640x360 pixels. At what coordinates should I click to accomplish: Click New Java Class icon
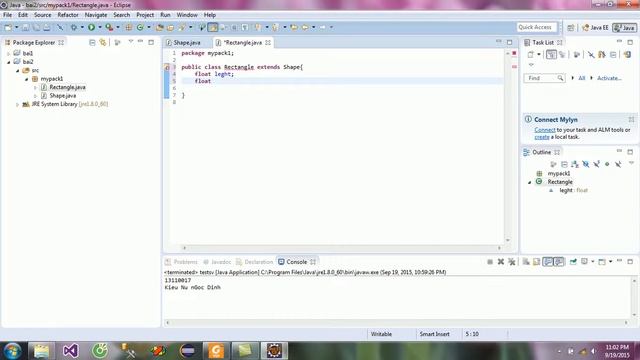[x=140, y=27]
